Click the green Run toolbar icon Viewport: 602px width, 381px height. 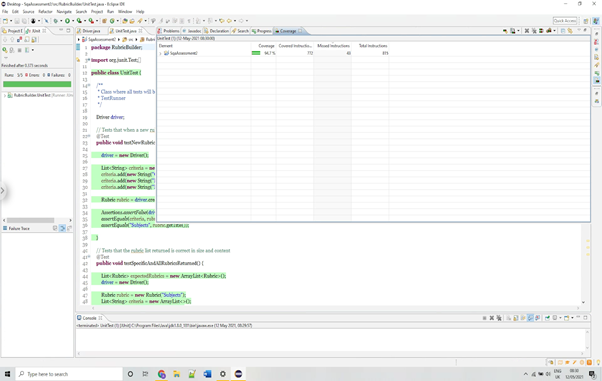tap(67, 21)
